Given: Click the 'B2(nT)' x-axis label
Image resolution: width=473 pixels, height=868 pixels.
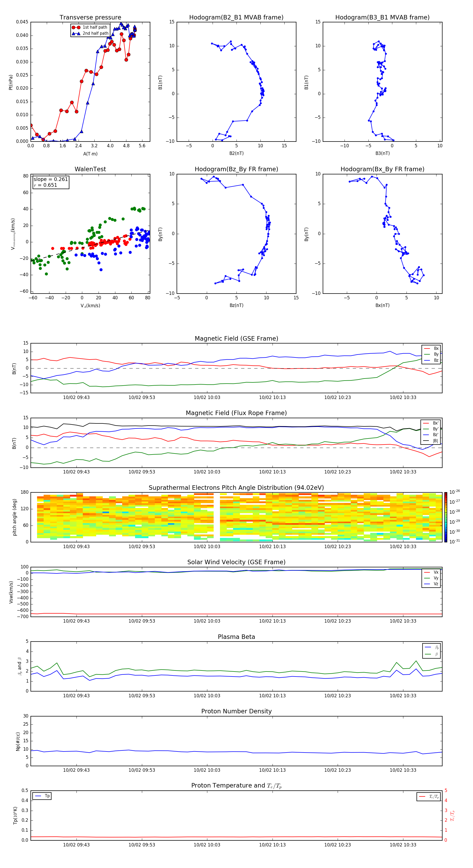Looking at the screenshot, I should click(x=236, y=154).
